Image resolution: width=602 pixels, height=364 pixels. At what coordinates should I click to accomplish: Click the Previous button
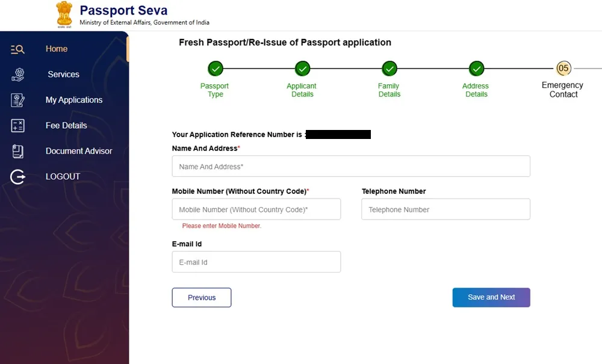click(202, 297)
